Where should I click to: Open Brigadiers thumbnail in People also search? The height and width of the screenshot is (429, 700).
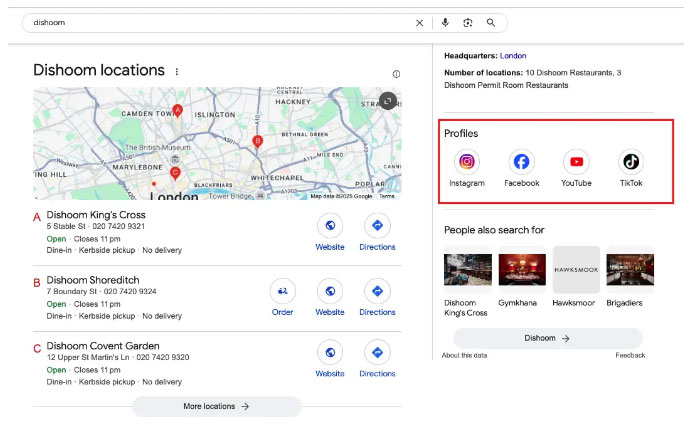click(x=630, y=270)
